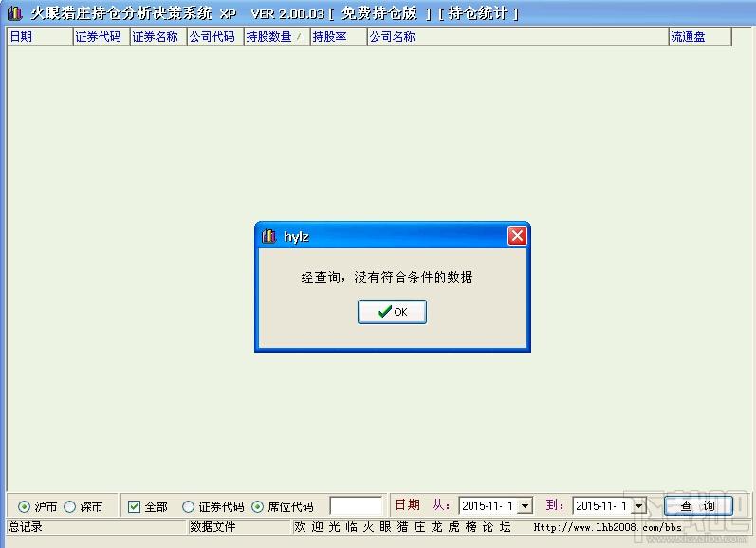Open the www.lhb2008.com/bbs forum link
This screenshot has width=756, height=548.
click(607, 527)
